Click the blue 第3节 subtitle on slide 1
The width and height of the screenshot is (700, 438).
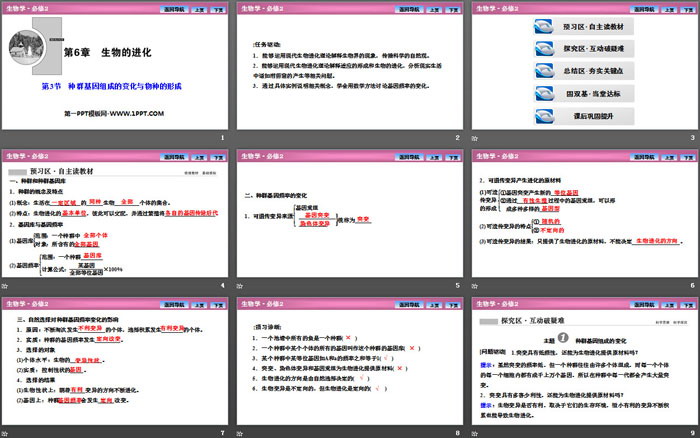point(112,86)
